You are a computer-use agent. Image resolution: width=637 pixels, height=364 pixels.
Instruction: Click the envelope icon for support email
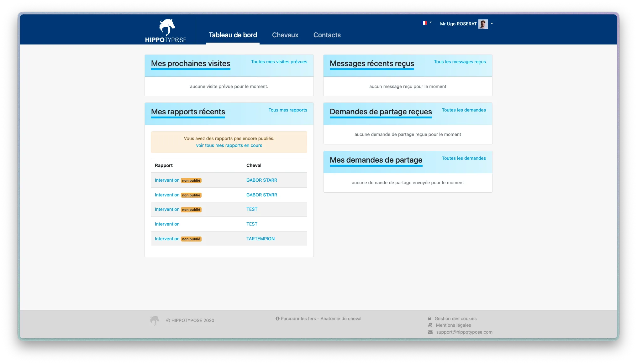tap(430, 332)
